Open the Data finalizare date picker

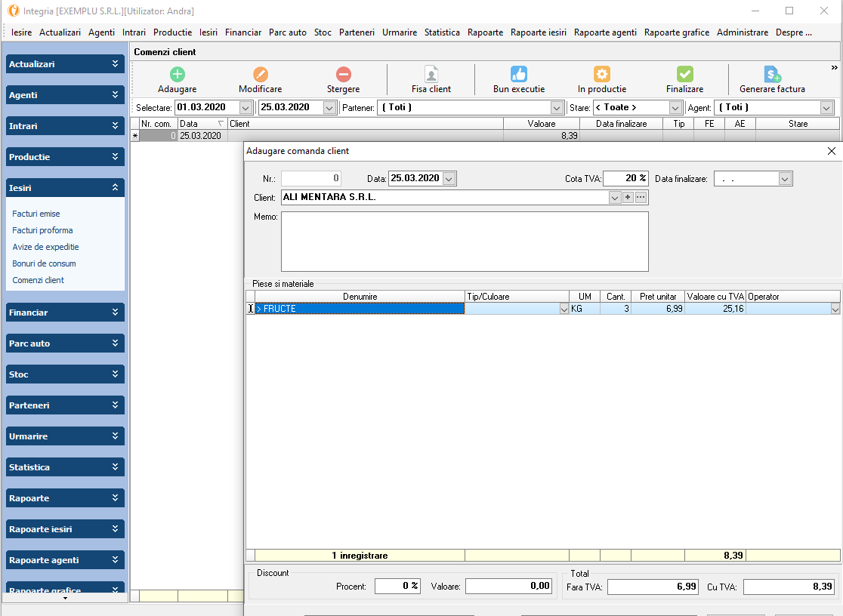(x=785, y=179)
